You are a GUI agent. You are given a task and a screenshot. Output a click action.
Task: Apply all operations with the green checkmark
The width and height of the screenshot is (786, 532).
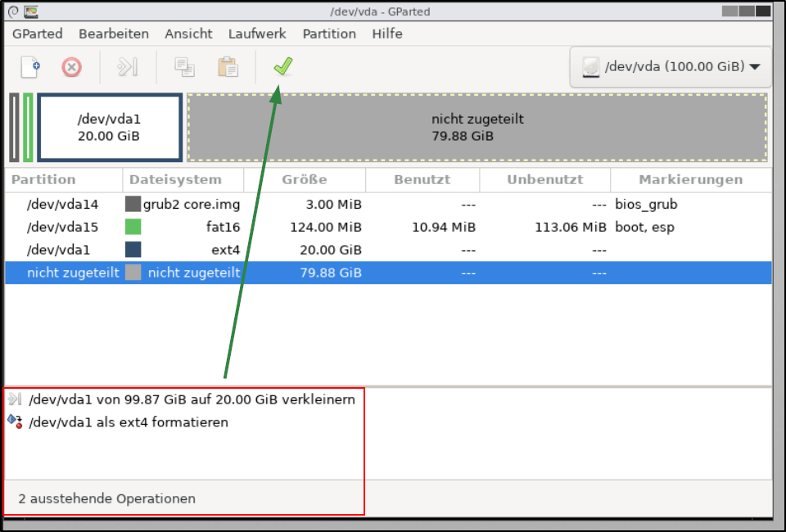(282, 65)
